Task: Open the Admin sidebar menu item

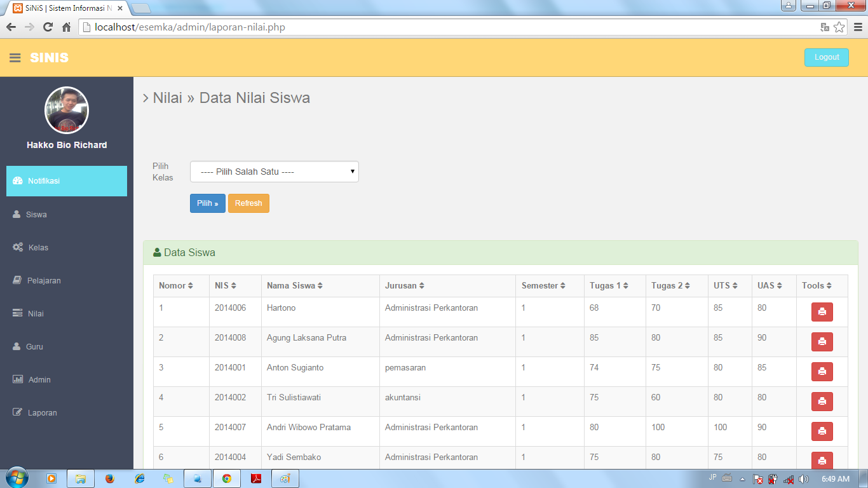Action: point(67,380)
